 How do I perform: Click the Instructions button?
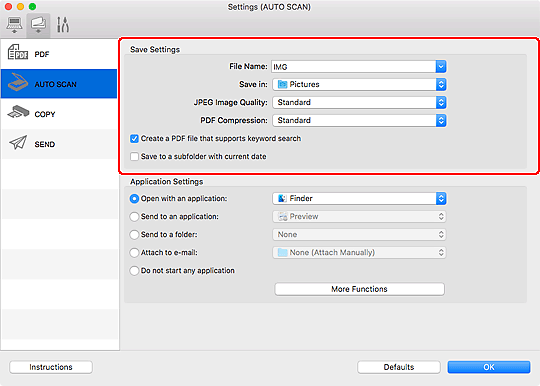click(x=51, y=367)
